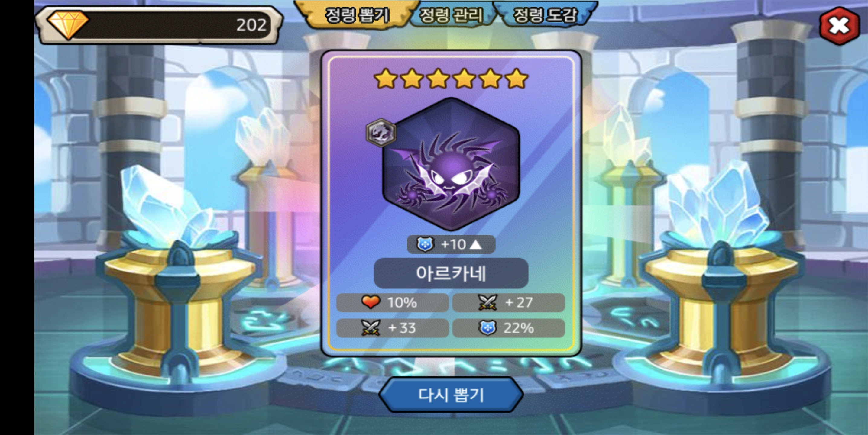Viewport: 868px width, 435px height.
Task: Tap the crossed swords +33 stat icon
Action: click(x=370, y=327)
